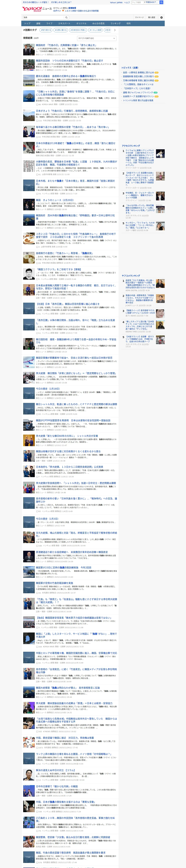The width and height of the screenshot is (186, 868).
Task: Open access ranking item 5 thumbnail キンタロー
Action: 160,226
